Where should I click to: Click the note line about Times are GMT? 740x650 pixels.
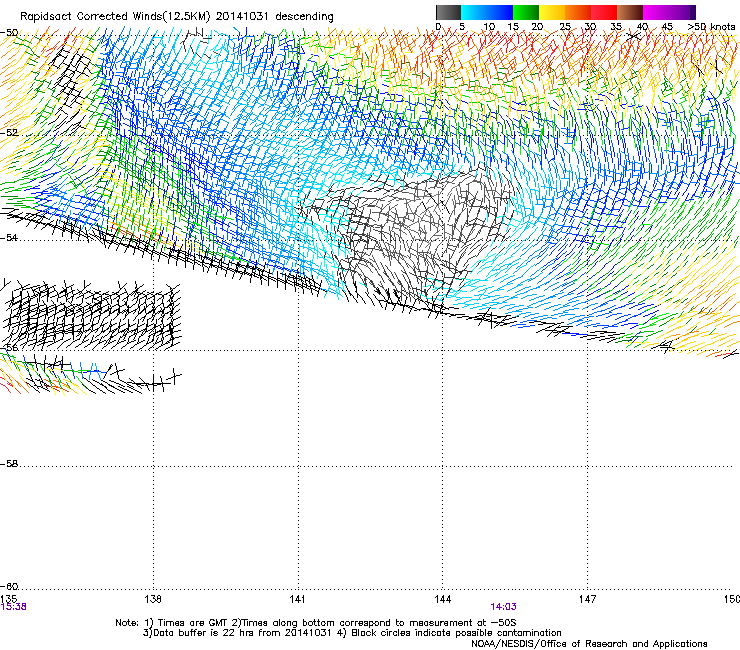point(316,623)
